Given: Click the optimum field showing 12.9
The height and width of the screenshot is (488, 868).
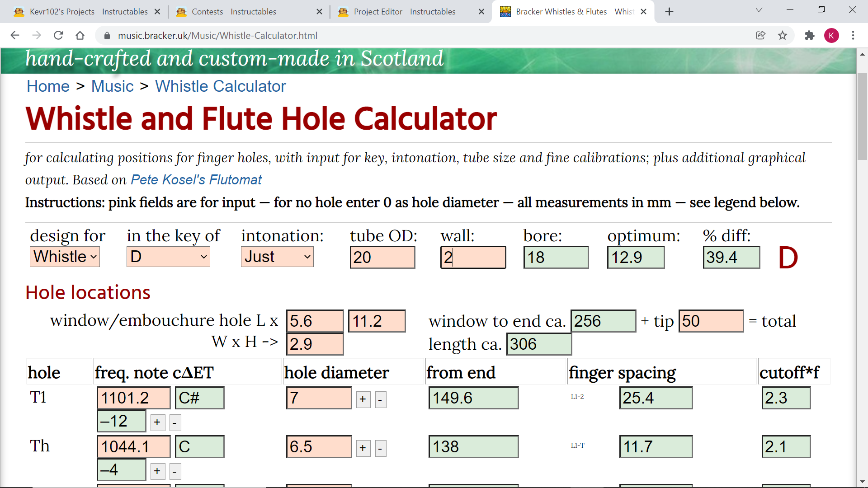Looking at the screenshot, I should pos(636,258).
